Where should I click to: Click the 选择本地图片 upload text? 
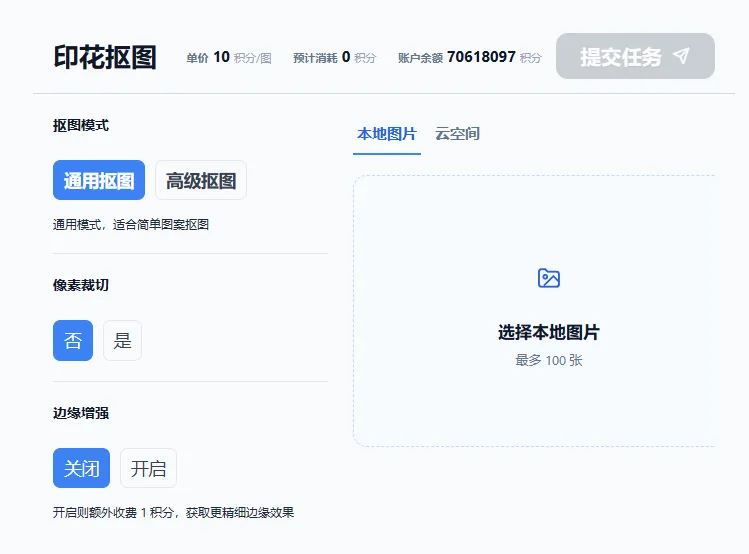[548, 333]
